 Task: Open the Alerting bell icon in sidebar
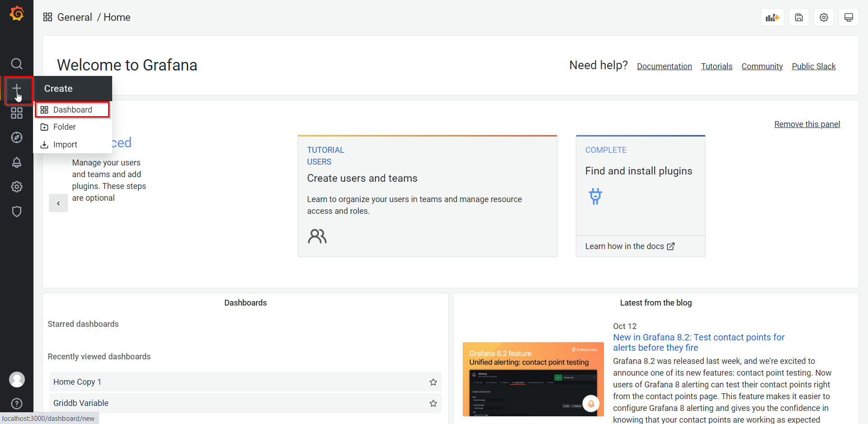[17, 162]
